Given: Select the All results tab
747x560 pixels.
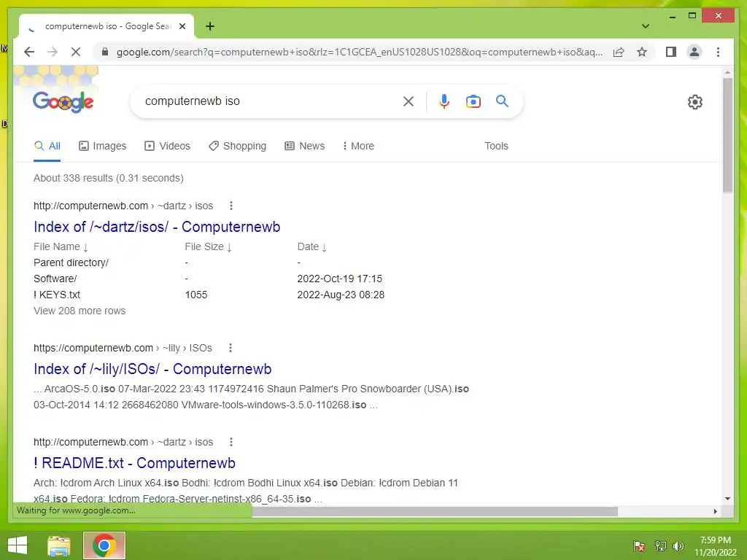Looking at the screenshot, I should (x=47, y=146).
